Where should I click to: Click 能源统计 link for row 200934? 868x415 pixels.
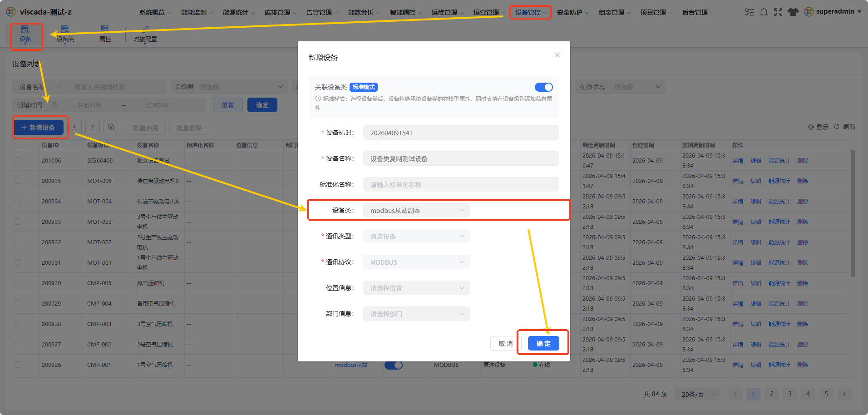point(779,201)
